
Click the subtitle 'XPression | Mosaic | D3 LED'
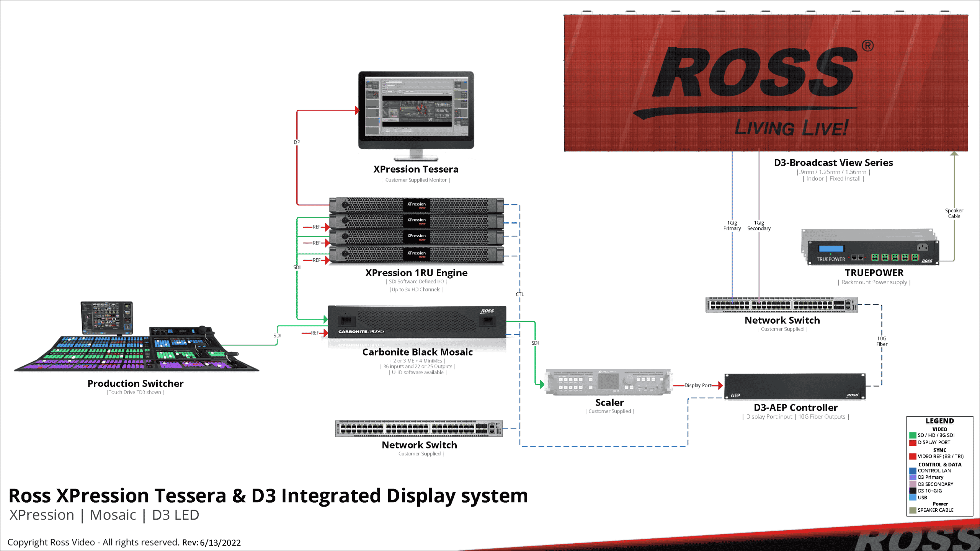(x=104, y=515)
